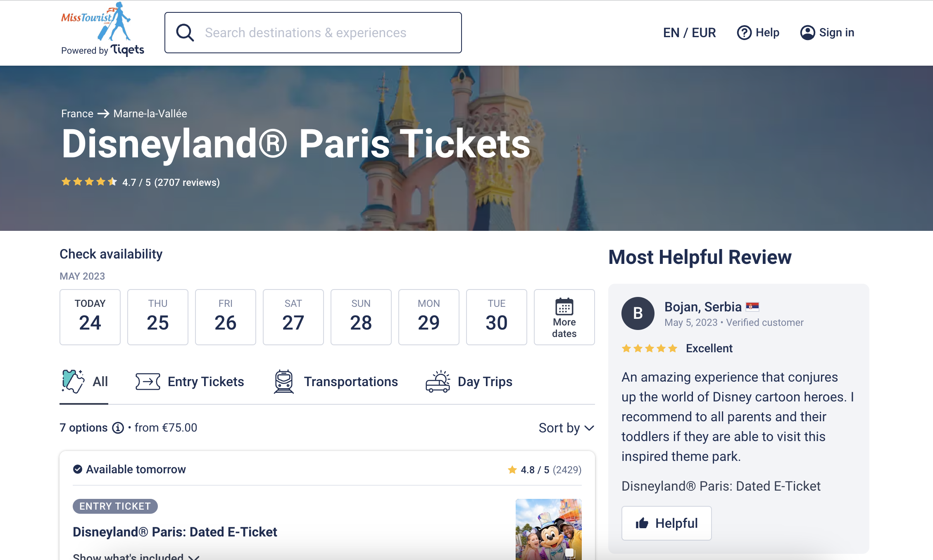933x560 pixels.
Task: Focus the Search destinations & experiences field
Action: (313, 33)
